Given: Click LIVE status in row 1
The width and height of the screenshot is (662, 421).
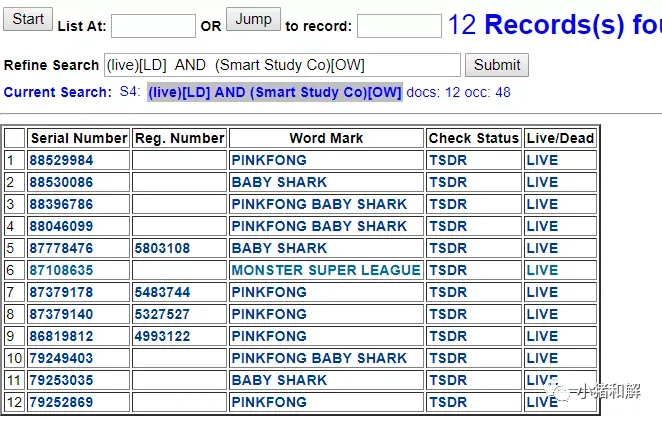Looking at the screenshot, I should click(543, 160).
